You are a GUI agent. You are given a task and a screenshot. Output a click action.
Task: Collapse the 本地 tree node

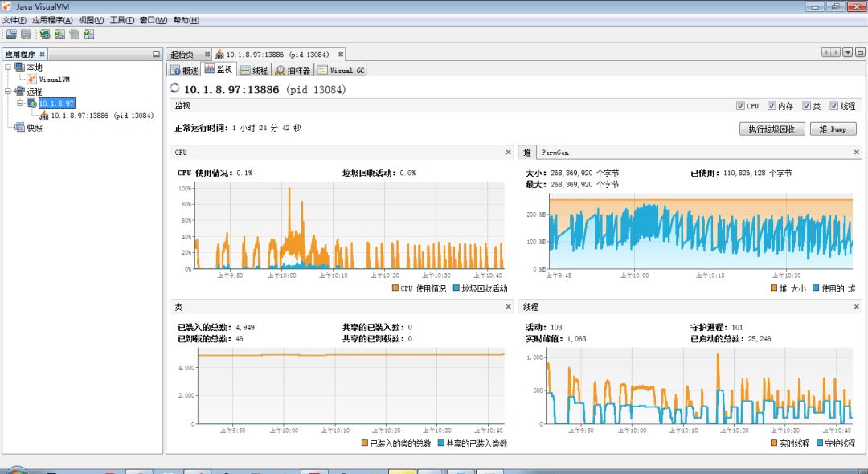pos(8,67)
